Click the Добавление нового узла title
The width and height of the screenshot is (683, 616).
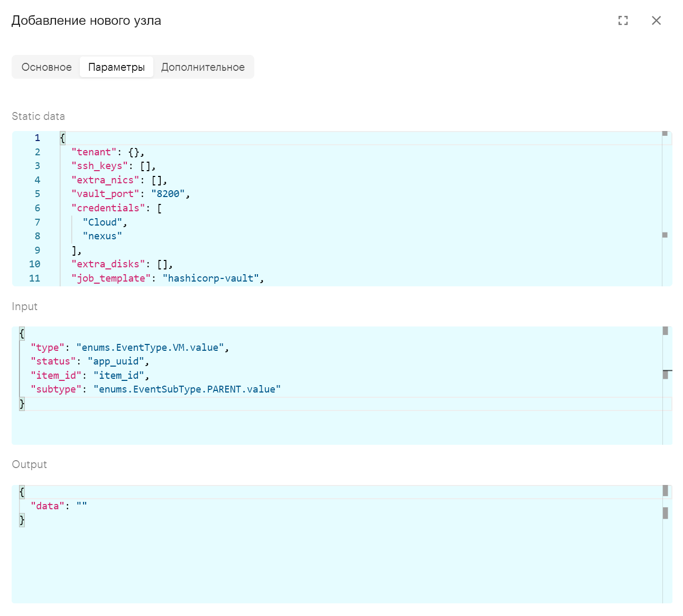pyautogui.click(x=86, y=21)
